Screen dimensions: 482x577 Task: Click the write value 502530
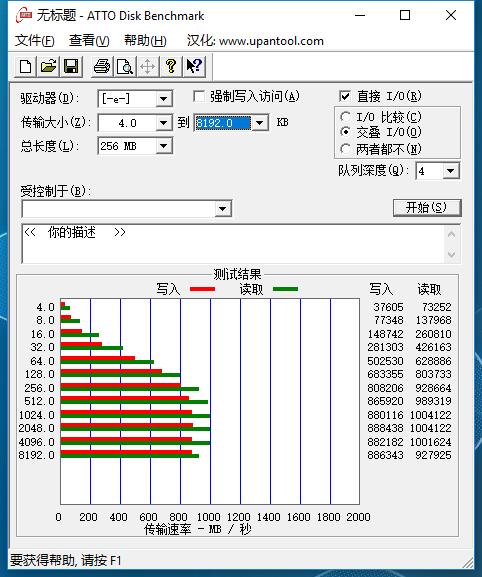pyautogui.click(x=385, y=361)
